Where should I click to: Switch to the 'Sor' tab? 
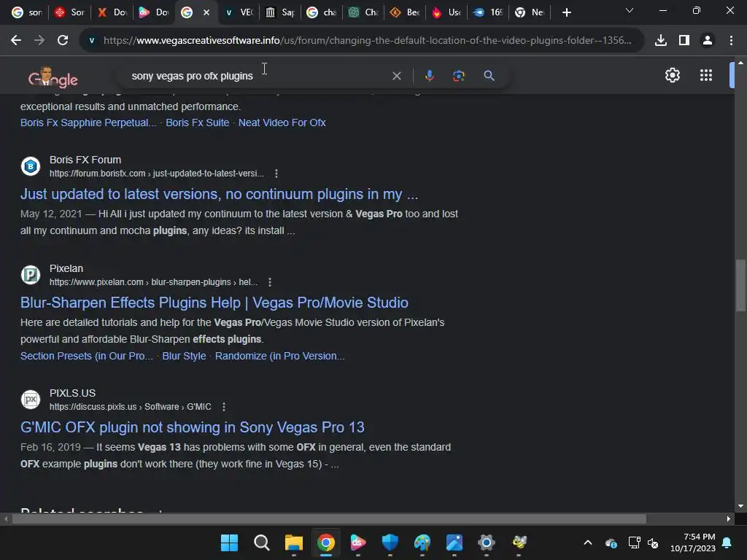point(69,12)
